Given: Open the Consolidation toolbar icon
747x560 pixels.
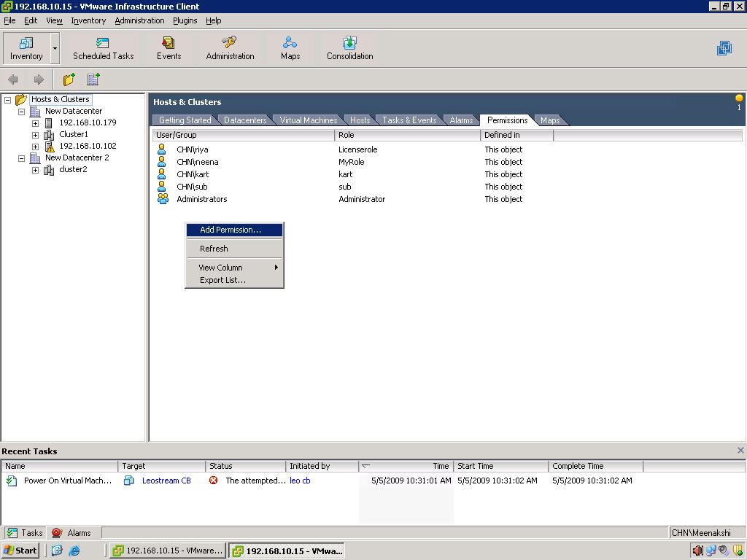Looking at the screenshot, I should (349, 49).
